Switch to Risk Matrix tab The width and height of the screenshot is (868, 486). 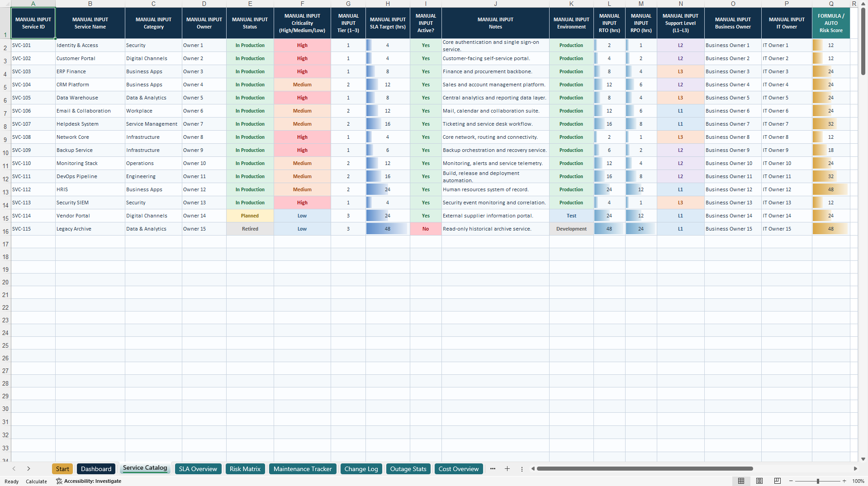click(x=245, y=469)
